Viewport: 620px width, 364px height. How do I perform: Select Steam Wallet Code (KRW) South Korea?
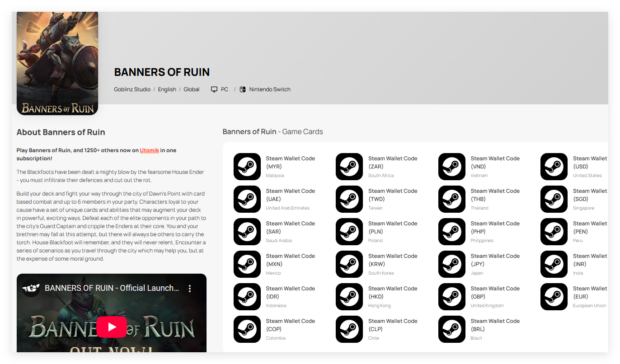(x=392, y=260)
